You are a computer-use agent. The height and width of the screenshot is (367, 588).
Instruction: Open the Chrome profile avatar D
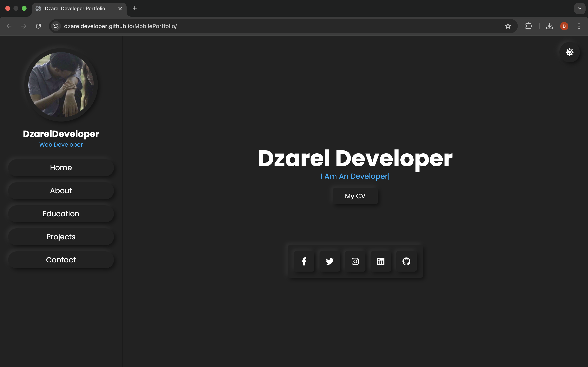pyautogui.click(x=564, y=26)
